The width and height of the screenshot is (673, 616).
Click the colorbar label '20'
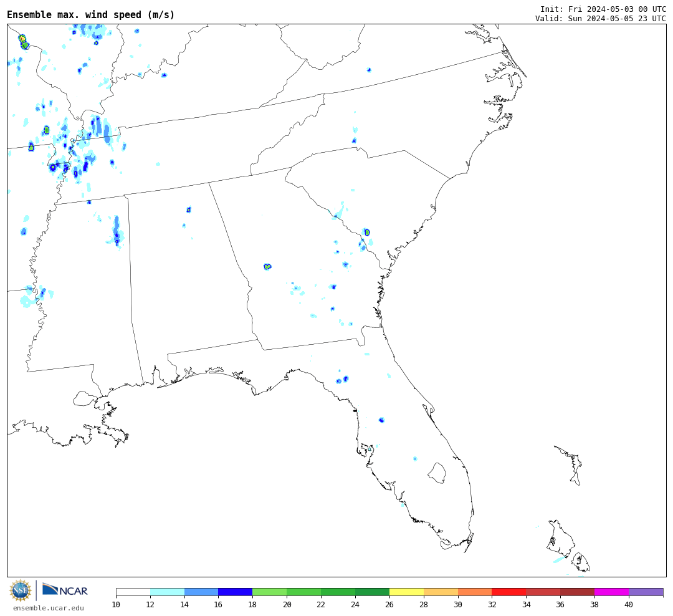point(287,605)
